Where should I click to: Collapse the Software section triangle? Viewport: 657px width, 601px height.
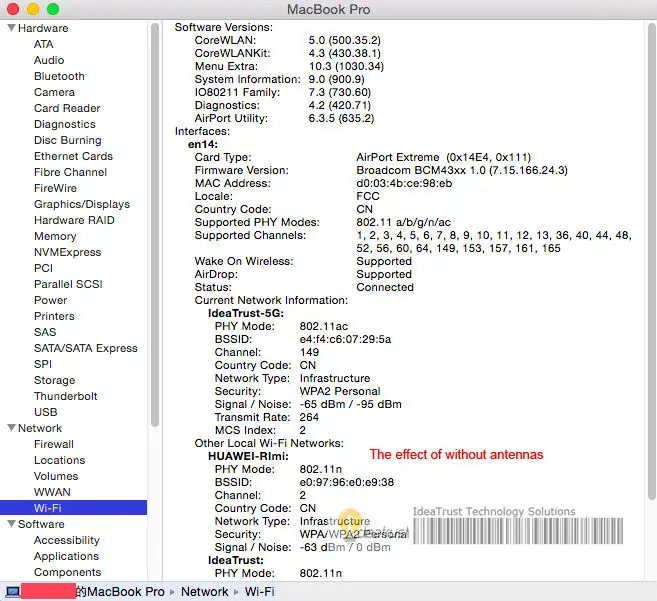(x=12, y=524)
